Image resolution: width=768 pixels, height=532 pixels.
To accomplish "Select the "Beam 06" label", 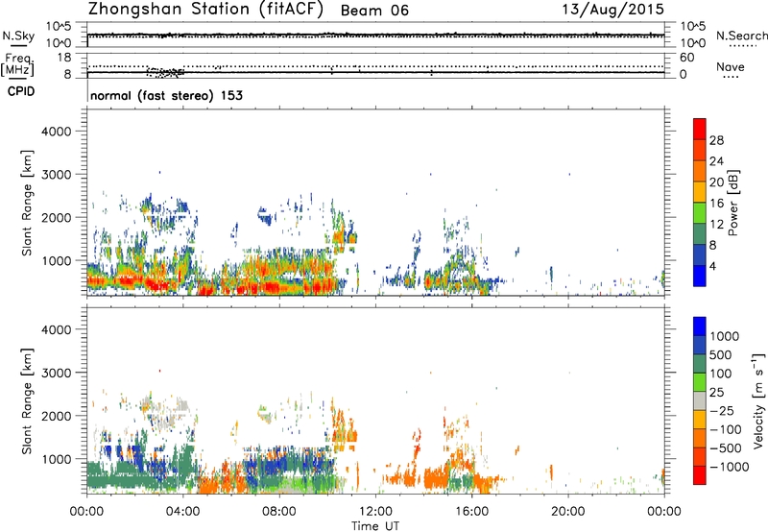I will (374, 11).
